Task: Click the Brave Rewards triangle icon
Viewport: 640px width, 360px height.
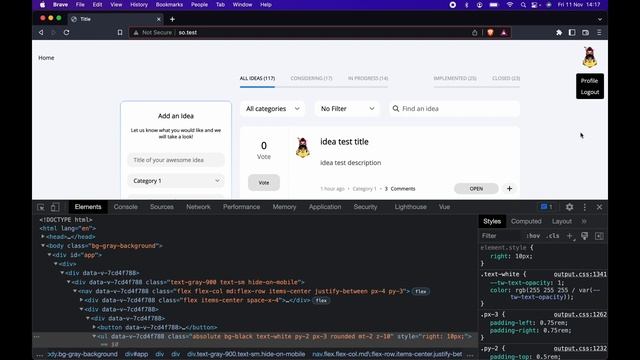Action: 504,32
